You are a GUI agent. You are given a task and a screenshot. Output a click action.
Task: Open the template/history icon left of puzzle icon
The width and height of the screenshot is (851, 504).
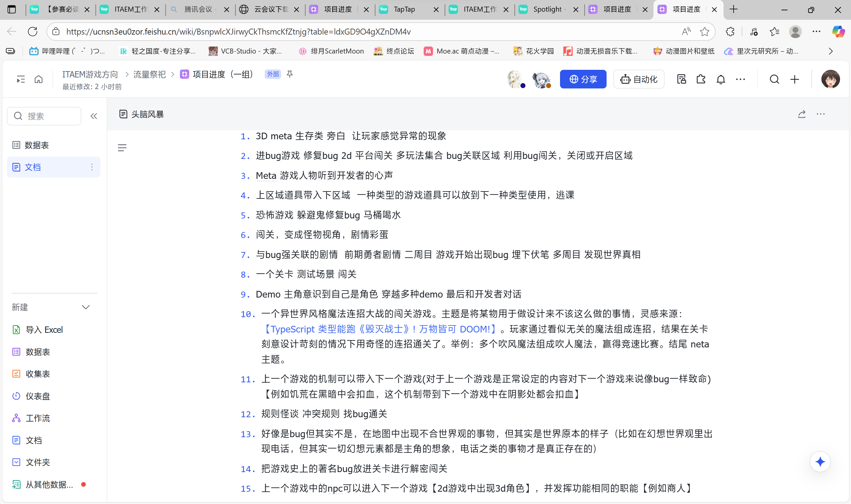[681, 79]
